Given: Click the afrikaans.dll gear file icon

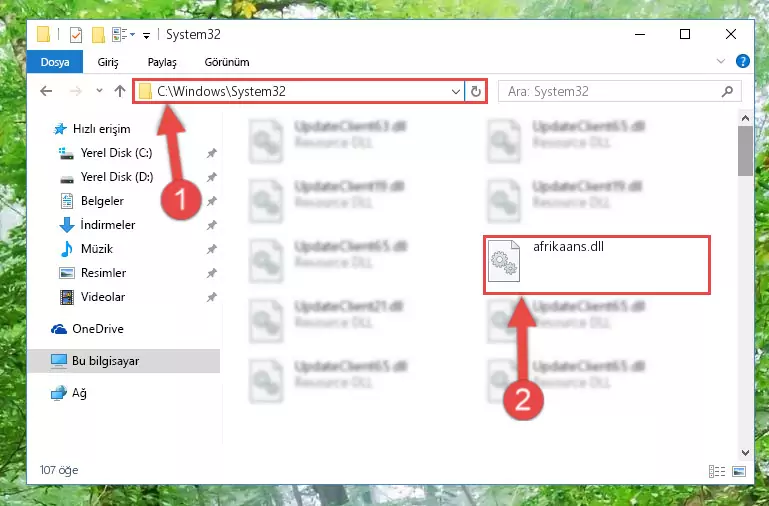Looking at the screenshot, I should (504, 261).
